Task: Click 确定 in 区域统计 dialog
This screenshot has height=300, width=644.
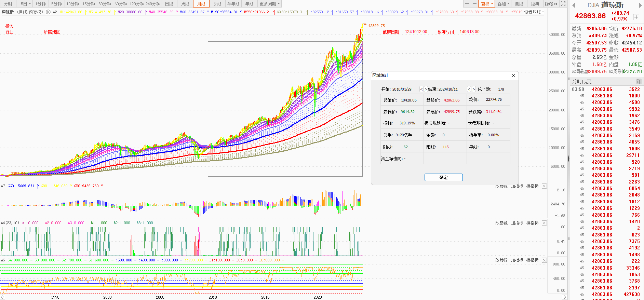Action: tap(444, 177)
